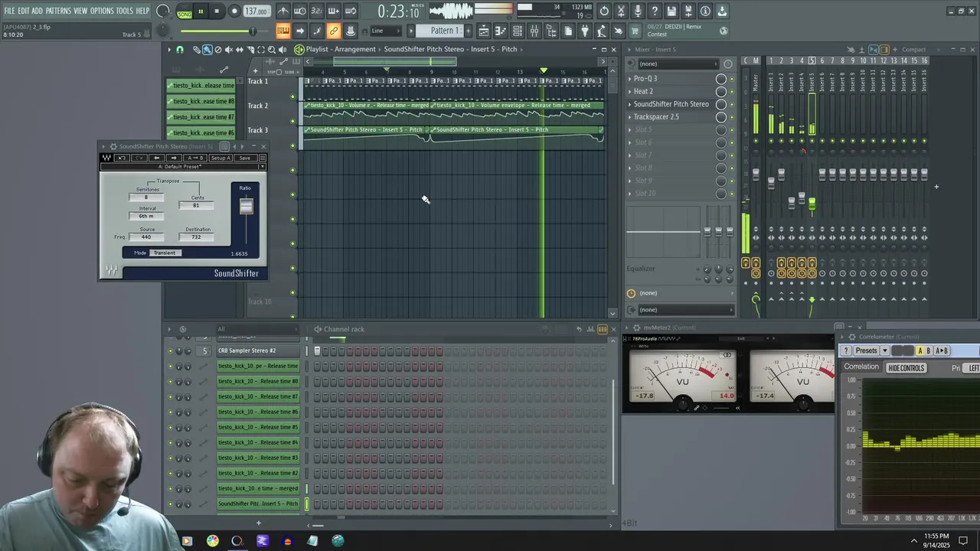Viewport: 980px width, 551px height.
Task: Select SoundShifter Pitc..Insert 5 - Pitch channel
Action: 258,504
